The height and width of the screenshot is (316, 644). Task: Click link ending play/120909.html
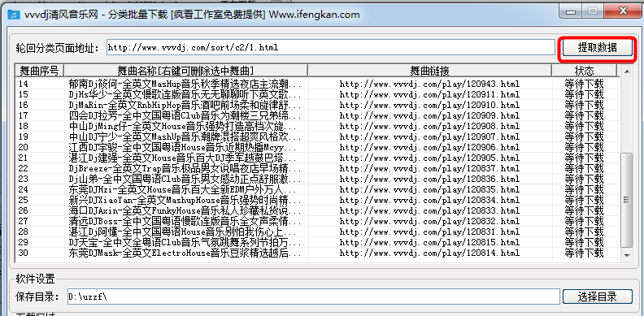click(429, 115)
